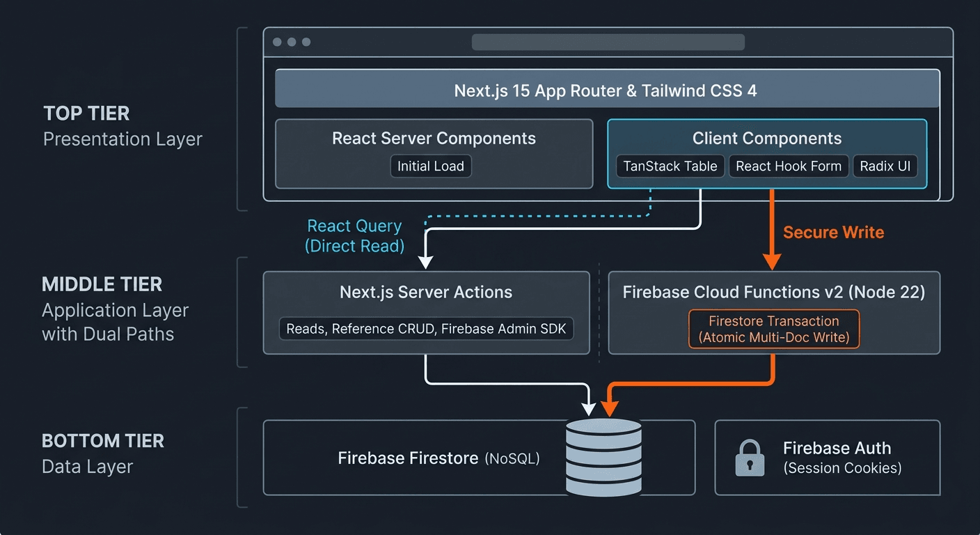Image resolution: width=980 pixels, height=535 pixels.
Task: Click the TOP TIER heading
Action: (x=86, y=114)
